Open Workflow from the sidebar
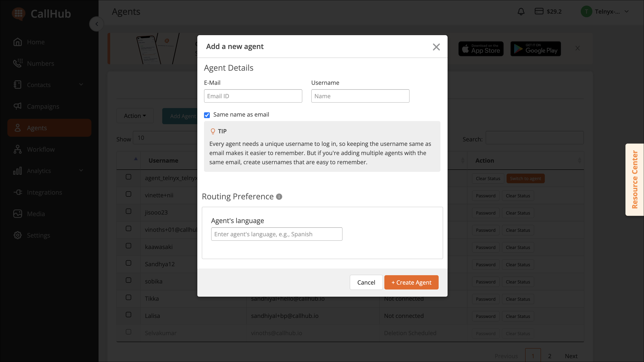644x362 pixels. tap(49, 149)
